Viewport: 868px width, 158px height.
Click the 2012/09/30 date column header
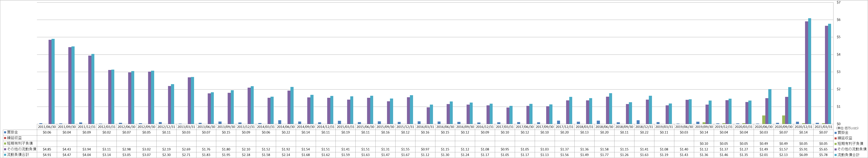tap(146, 127)
